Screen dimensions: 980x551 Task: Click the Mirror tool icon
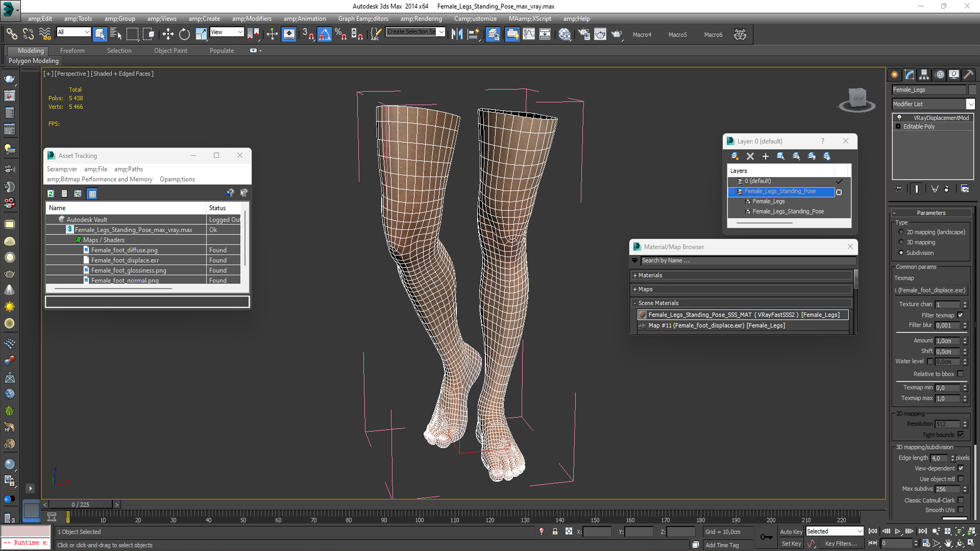tap(457, 34)
